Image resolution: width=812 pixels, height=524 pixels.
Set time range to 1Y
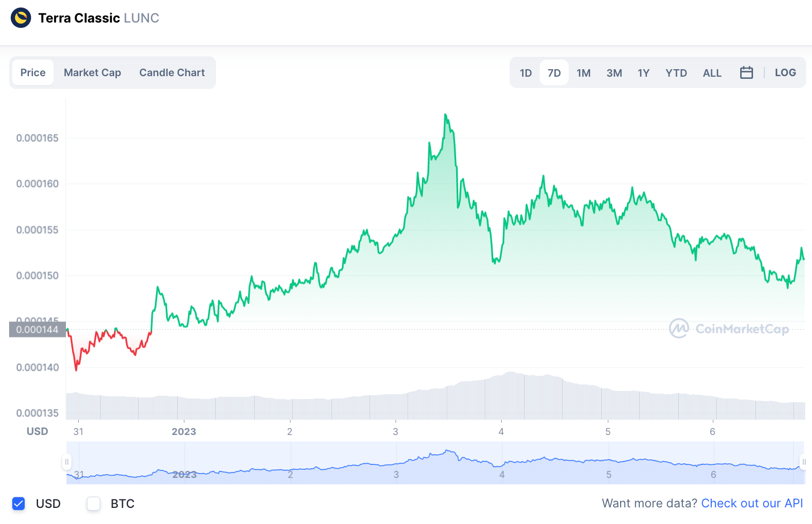tap(644, 73)
